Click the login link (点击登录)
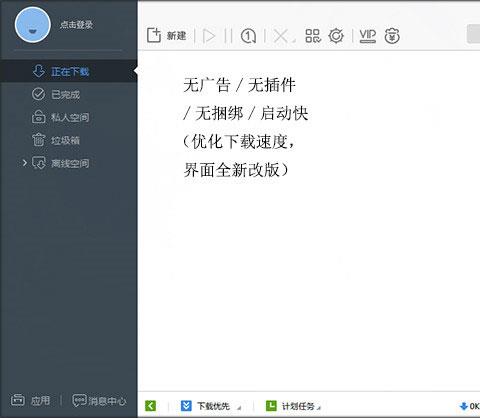 point(77,25)
